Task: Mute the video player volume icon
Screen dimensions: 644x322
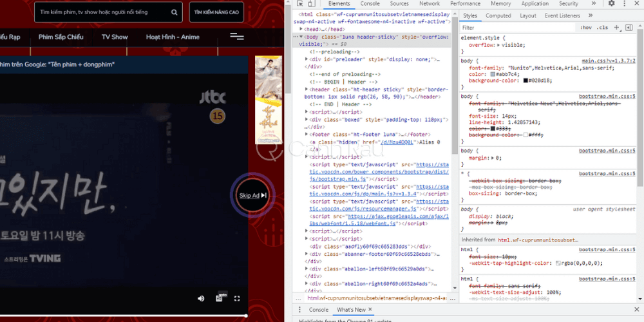Action: (x=201, y=299)
